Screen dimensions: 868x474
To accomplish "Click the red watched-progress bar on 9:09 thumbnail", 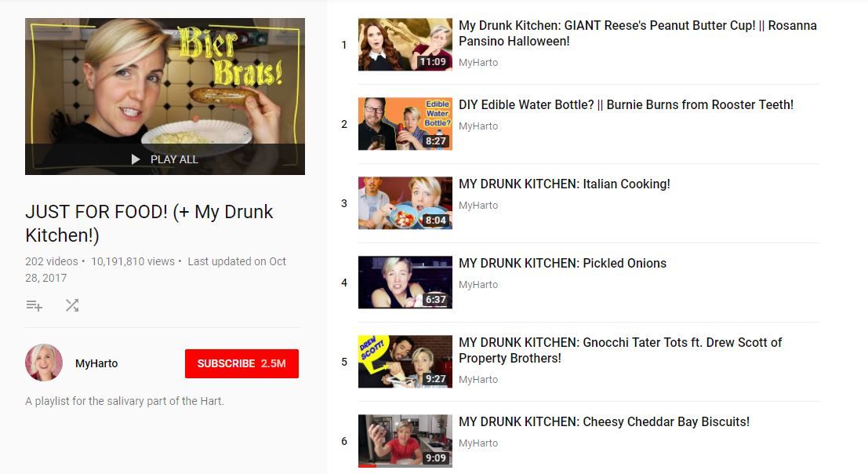I will click(368, 465).
